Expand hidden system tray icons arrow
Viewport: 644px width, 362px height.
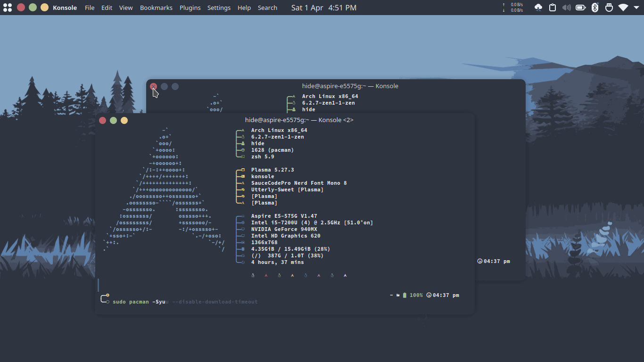(x=637, y=8)
